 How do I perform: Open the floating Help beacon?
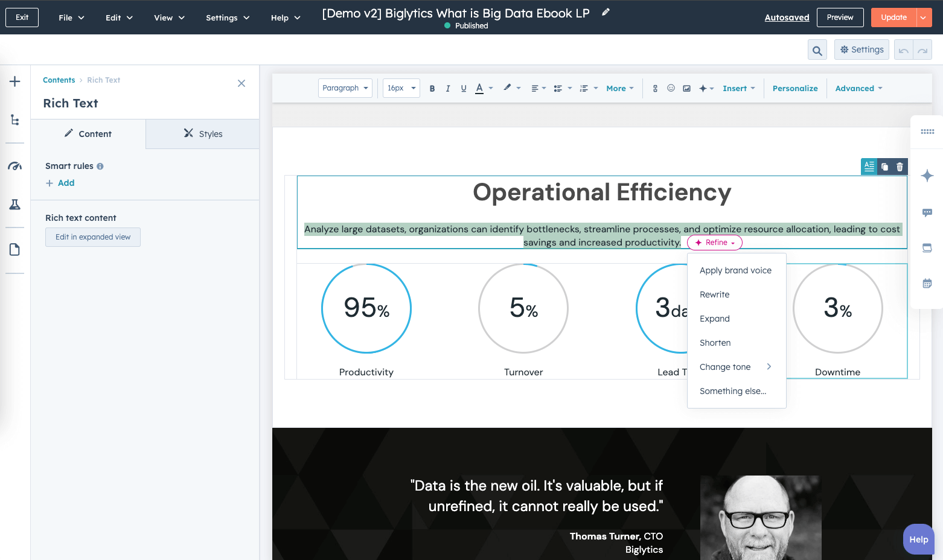(918, 539)
